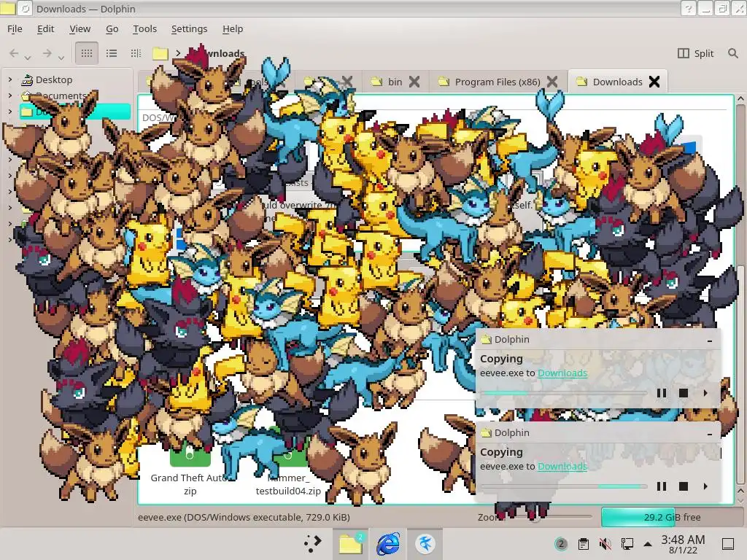Open the Go menu
This screenshot has height=560, width=747.
(x=112, y=28)
